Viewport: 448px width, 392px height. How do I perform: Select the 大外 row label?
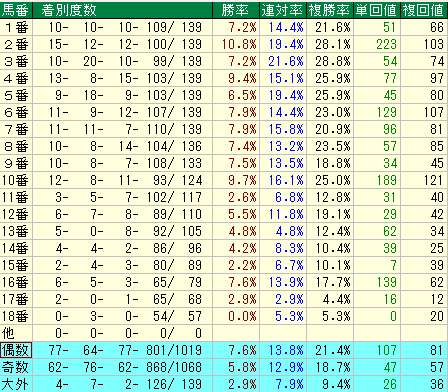pyautogui.click(x=15, y=384)
